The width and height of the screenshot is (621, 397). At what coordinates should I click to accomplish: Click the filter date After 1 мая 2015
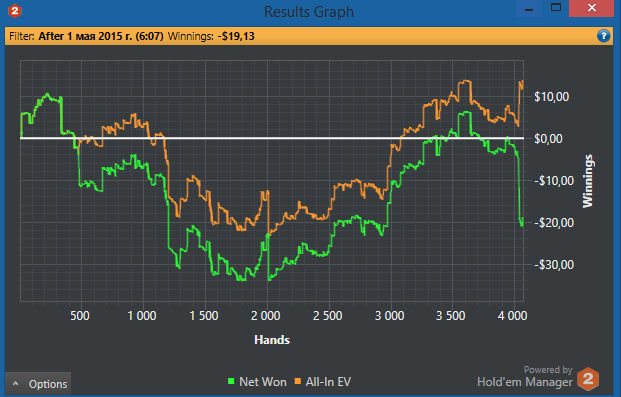101,36
